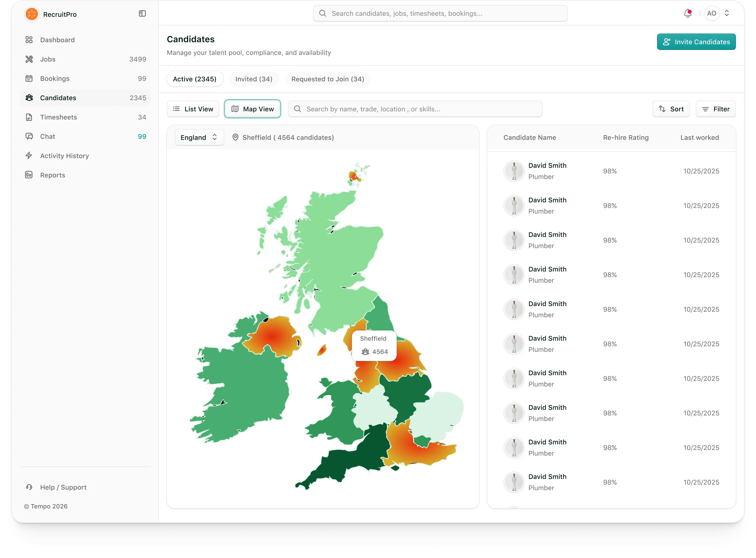Open the England region dropdown
This screenshot has height=558, width=756.
199,138
